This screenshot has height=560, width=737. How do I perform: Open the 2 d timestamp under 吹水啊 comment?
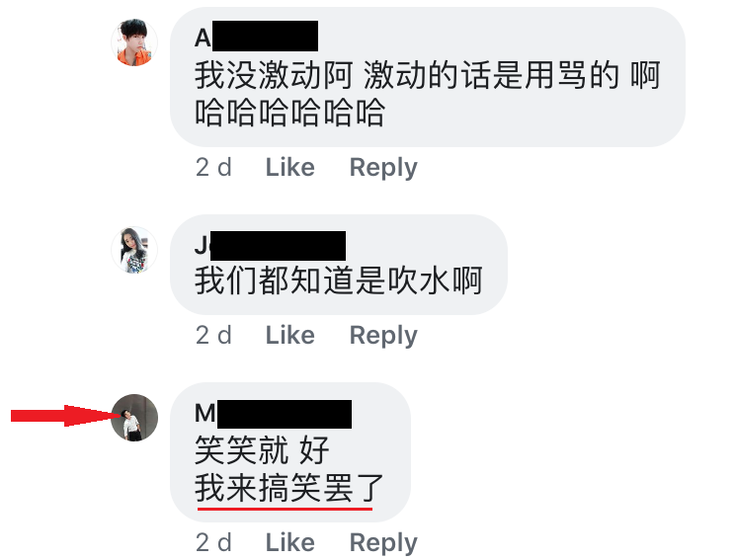pyautogui.click(x=213, y=336)
